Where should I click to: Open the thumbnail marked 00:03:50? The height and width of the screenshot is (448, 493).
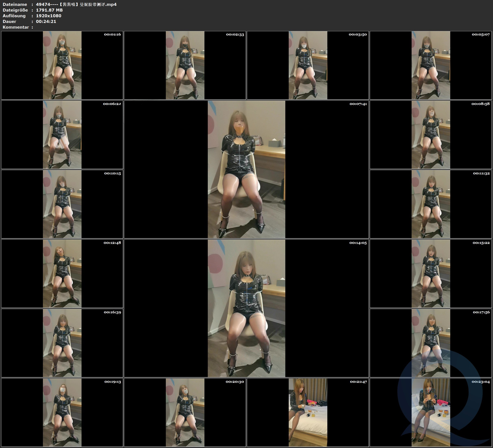pos(308,65)
